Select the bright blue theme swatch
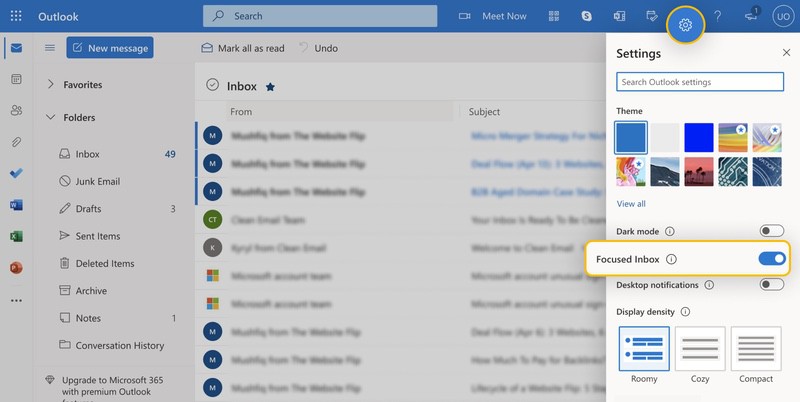 699,137
